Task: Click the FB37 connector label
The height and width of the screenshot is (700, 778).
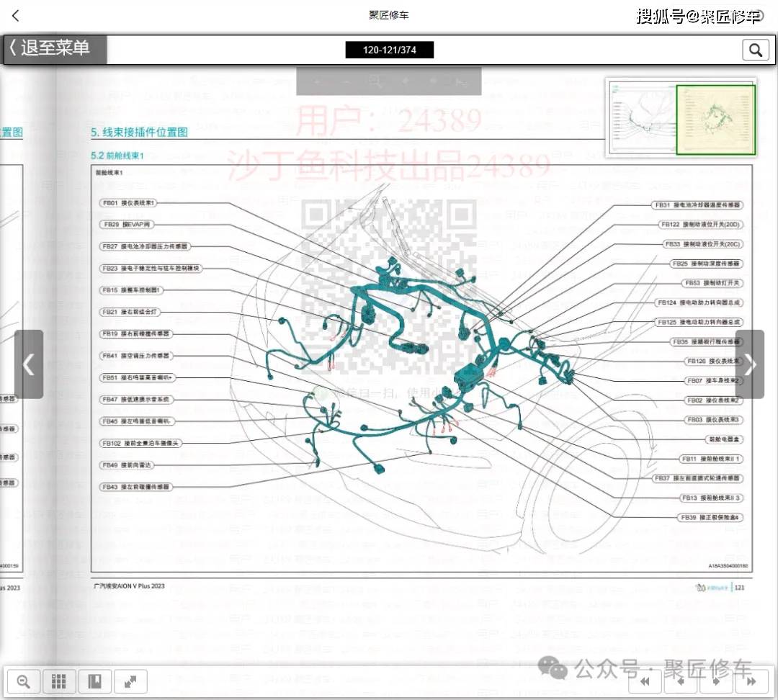Action: coord(697,478)
